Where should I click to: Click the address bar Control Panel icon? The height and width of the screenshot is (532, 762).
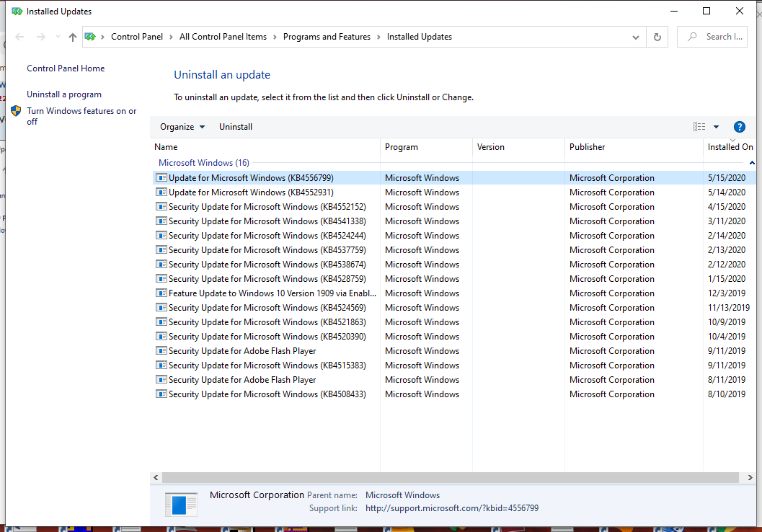click(x=90, y=37)
